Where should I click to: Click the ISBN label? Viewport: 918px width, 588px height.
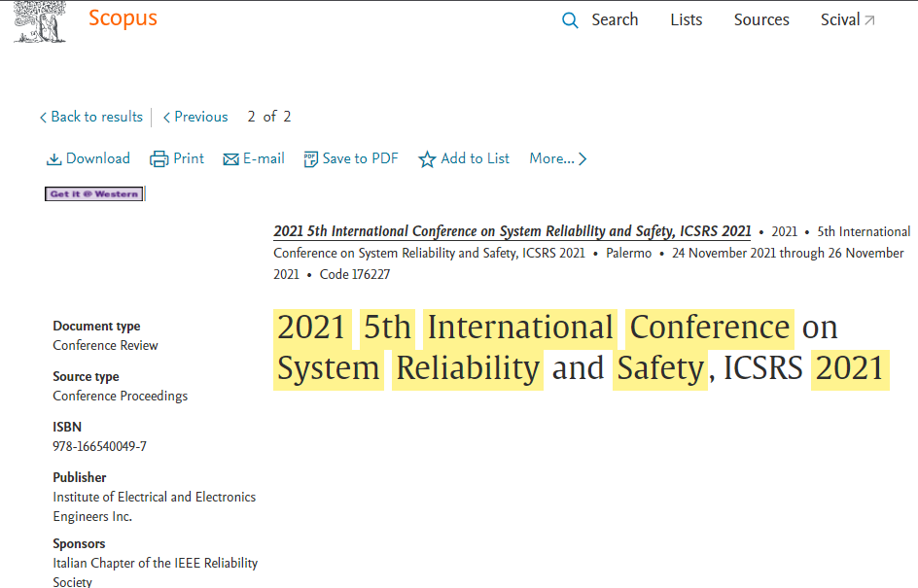(67, 427)
